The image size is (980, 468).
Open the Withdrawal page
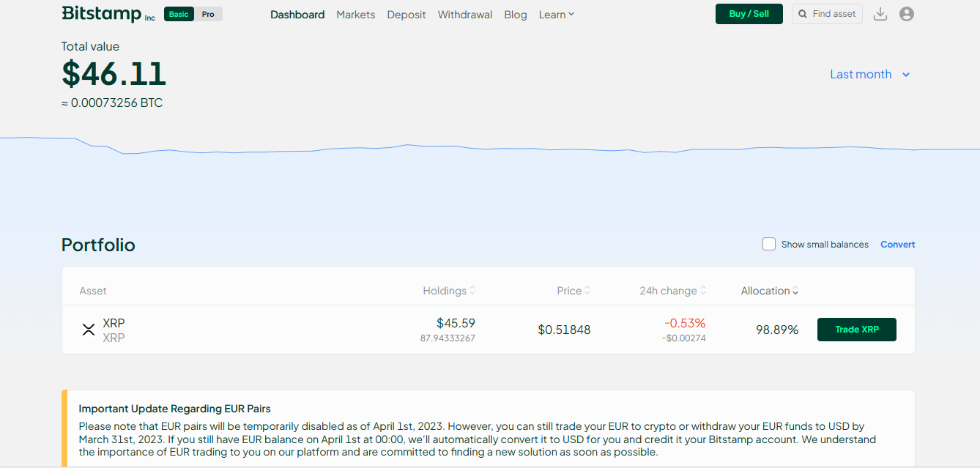coord(465,15)
